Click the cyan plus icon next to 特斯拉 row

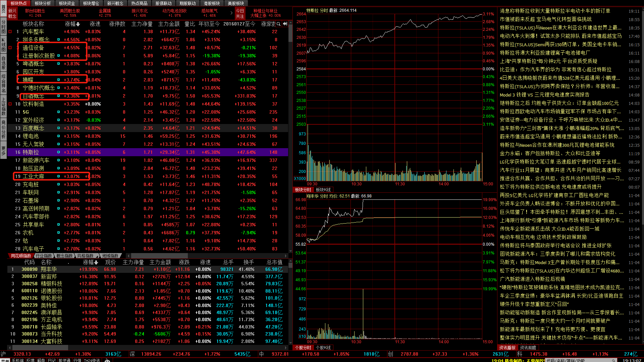58,153
